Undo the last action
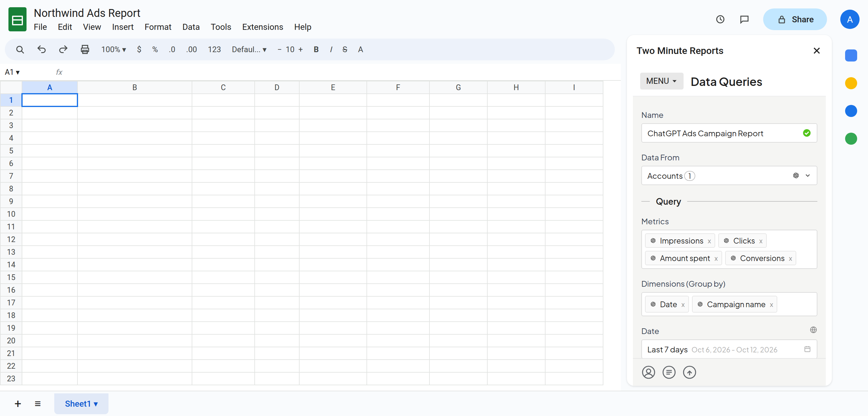868x416 pixels. coord(42,49)
